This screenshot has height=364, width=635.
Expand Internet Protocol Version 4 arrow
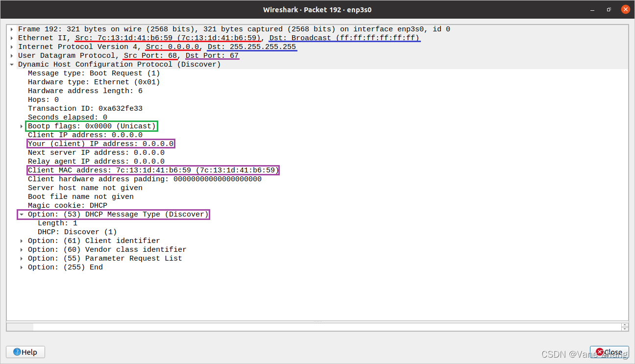12,47
